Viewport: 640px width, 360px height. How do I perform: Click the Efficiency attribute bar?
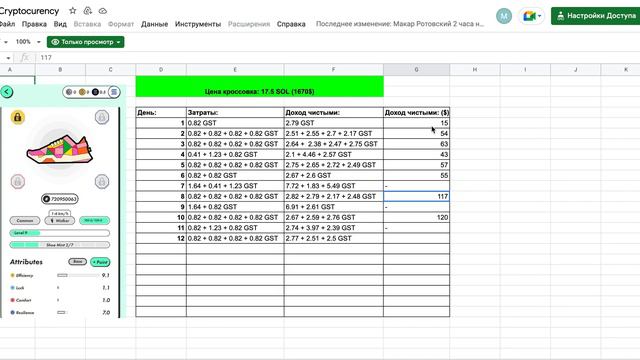click(78, 276)
